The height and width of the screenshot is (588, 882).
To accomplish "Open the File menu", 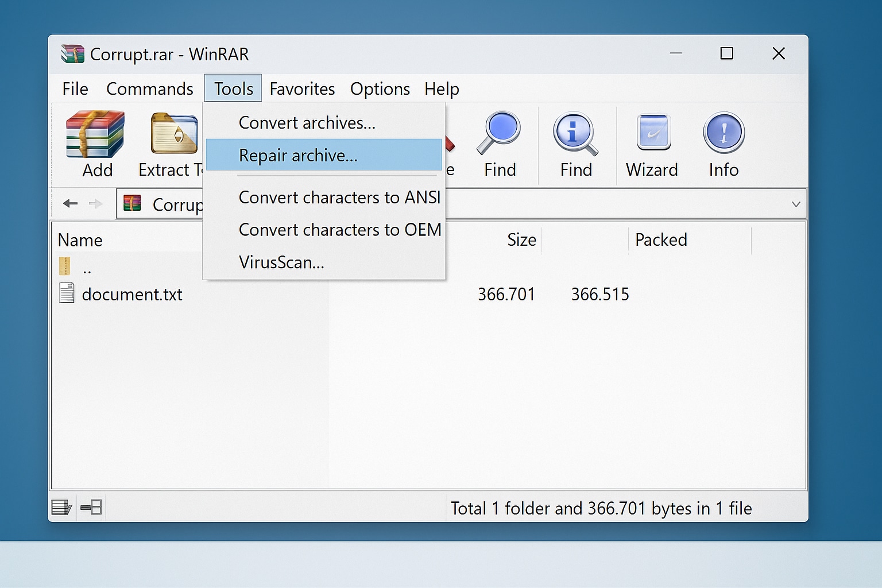I will tap(75, 89).
